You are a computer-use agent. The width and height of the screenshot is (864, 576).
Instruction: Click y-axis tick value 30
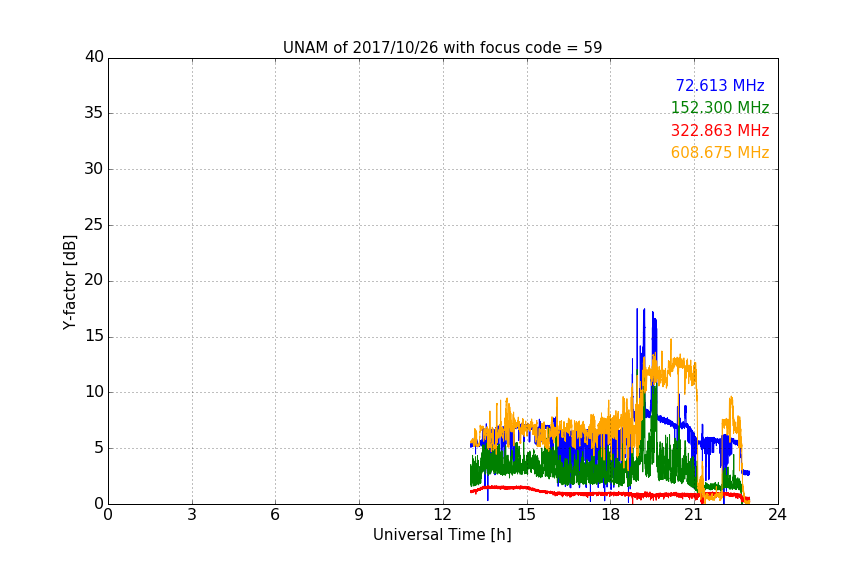tap(94, 169)
